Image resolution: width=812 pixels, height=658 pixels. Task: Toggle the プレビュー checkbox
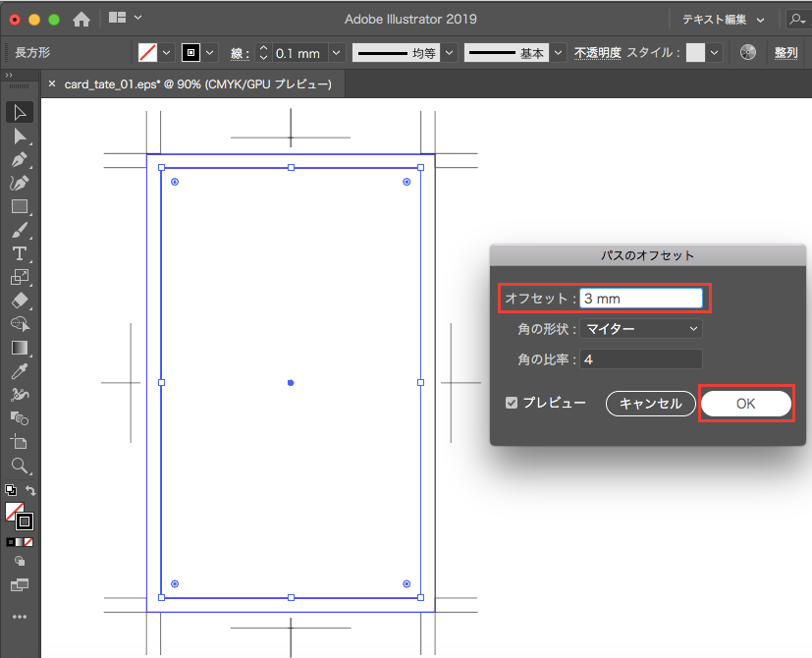[x=512, y=403]
